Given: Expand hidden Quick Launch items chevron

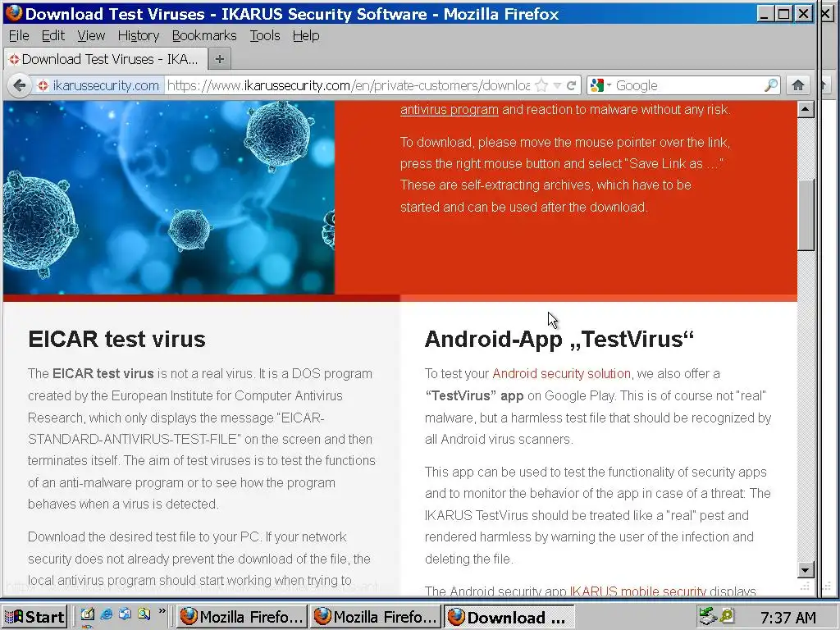Looking at the screenshot, I should click(162, 610).
